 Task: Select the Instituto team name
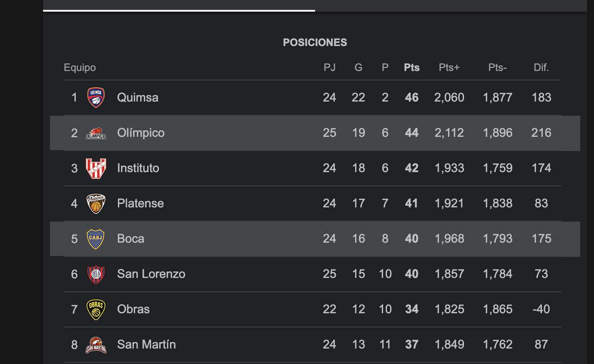tap(138, 168)
